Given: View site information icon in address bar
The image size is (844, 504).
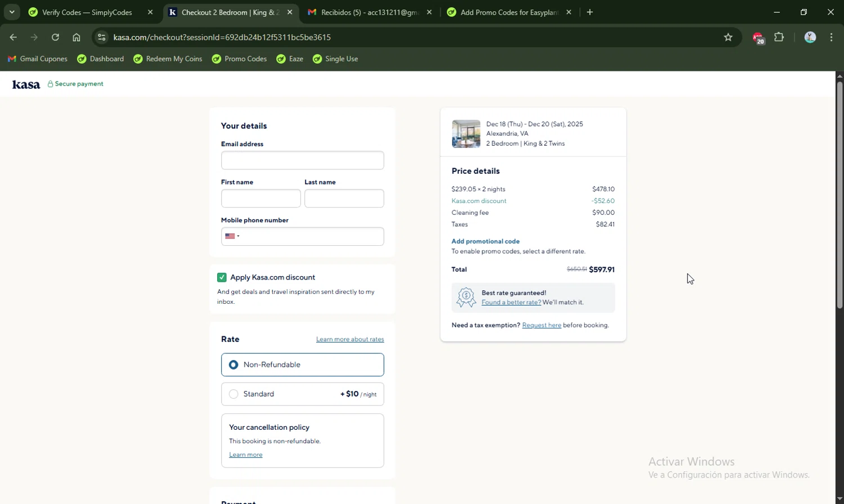Looking at the screenshot, I should click(101, 37).
